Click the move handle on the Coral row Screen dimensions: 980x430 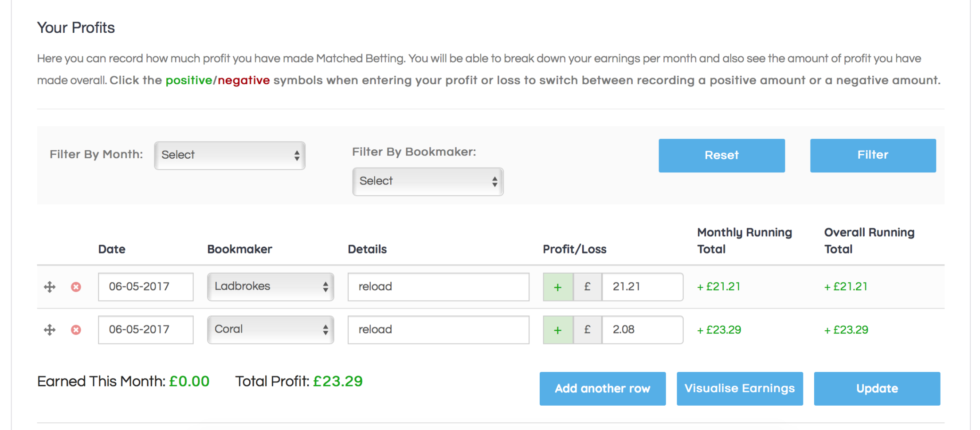point(50,330)
